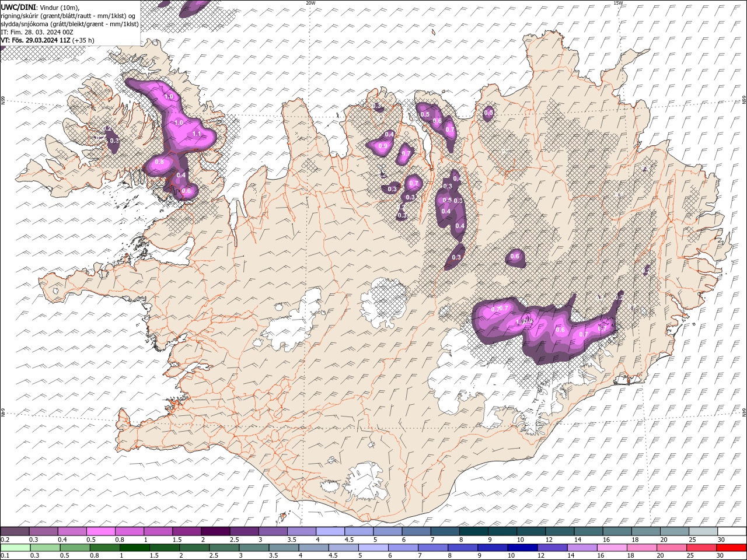Pick the top-row swatch starting at 6
Viewport: 747px width, 560px height.
click(416, 531)
